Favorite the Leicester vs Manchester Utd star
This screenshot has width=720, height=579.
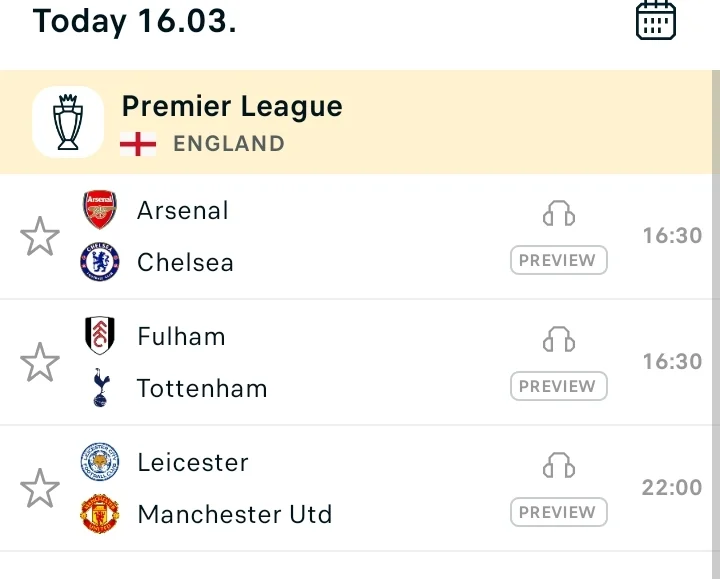[x=40, y=488]
